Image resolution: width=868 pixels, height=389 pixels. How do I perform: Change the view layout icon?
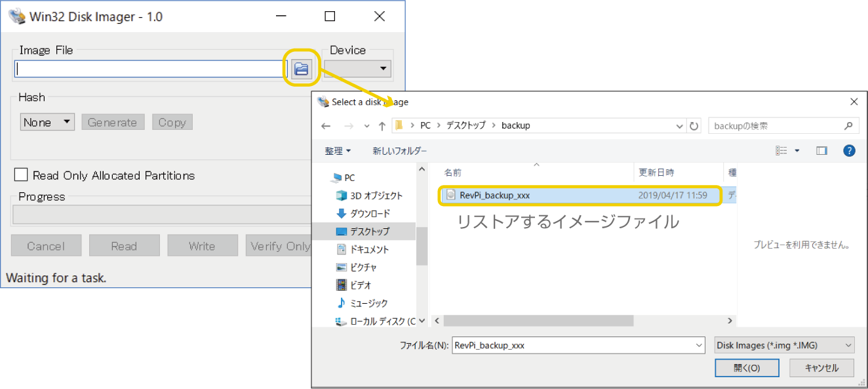tap(781, 151)
